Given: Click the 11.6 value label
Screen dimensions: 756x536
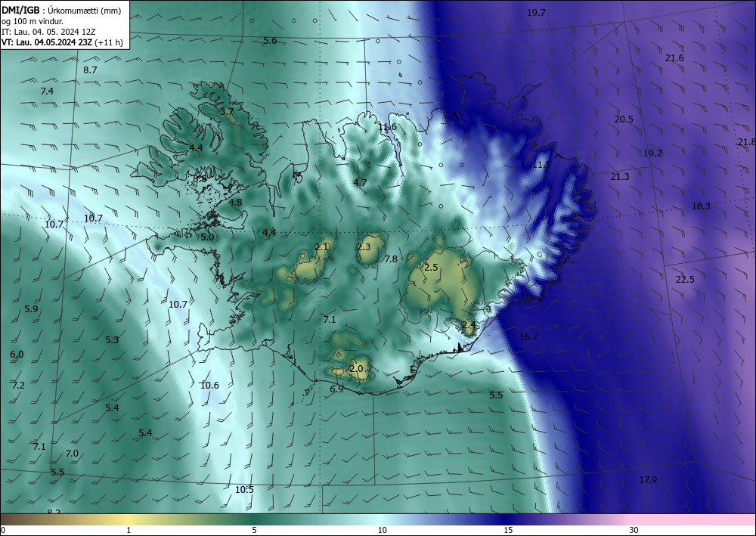Looking at the screenshot, I should click(x=387, y=127).
